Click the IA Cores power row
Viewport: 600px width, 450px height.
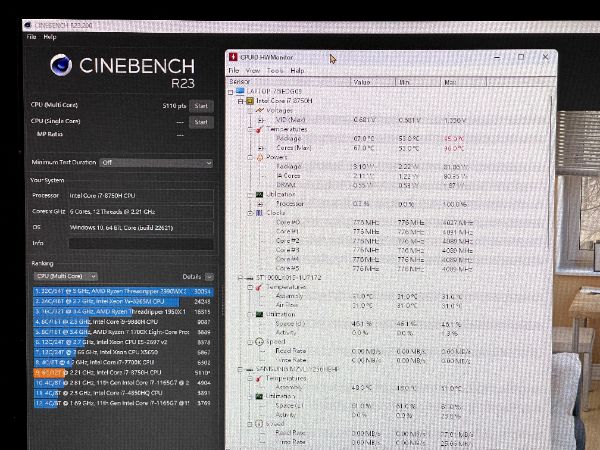pyautogui.click(x=372, y=176)
